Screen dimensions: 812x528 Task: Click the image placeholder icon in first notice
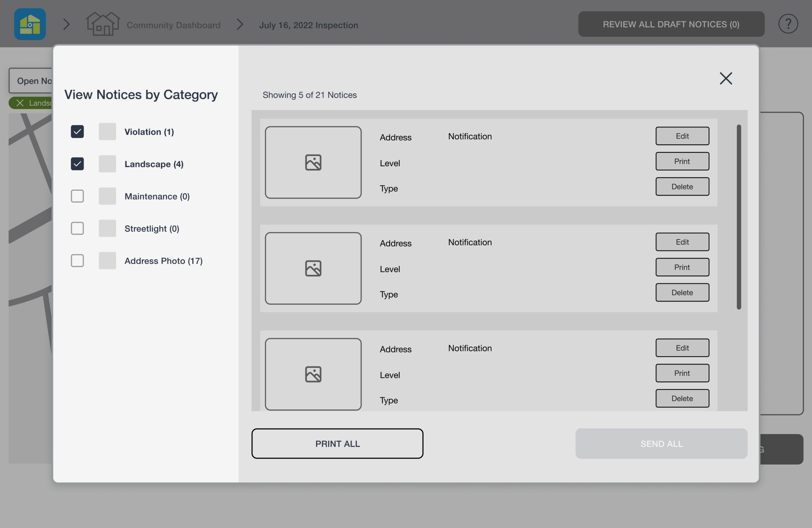point(312,162)
